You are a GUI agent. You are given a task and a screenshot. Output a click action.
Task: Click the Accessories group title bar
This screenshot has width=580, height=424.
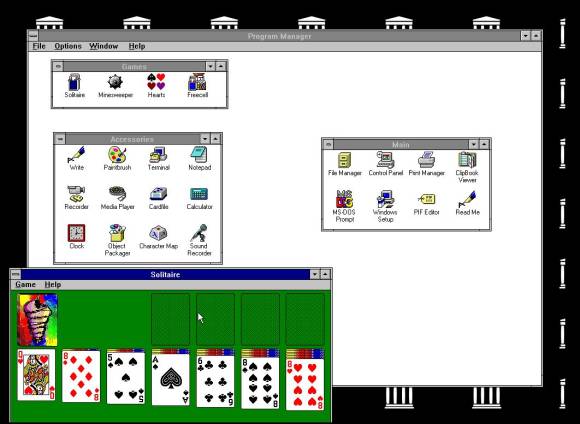tap(132, 139)
